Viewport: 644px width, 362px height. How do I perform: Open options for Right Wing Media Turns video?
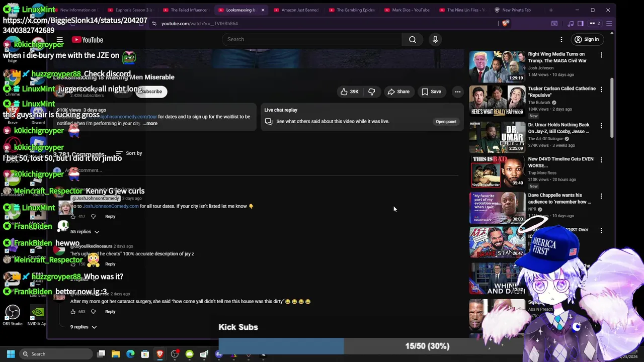(601, 55)
